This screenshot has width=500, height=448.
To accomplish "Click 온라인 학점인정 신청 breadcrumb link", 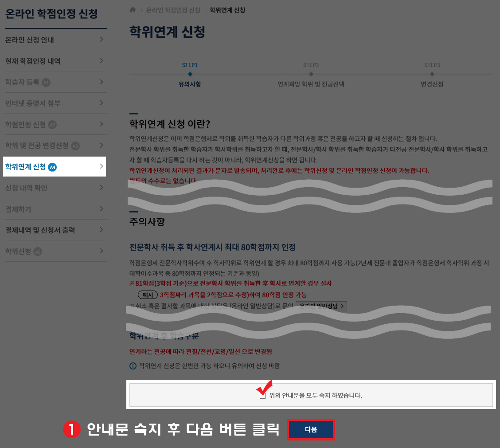I will pyautogui.click(x=173, y=10).
